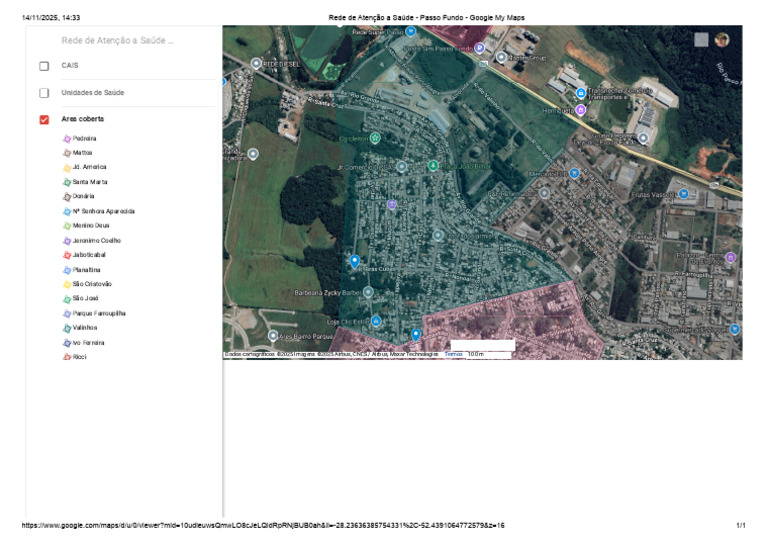The width and height of the screenshot is (768, 543).
Task: Click the Master Group map marker
Action: [x=501, y=57]
